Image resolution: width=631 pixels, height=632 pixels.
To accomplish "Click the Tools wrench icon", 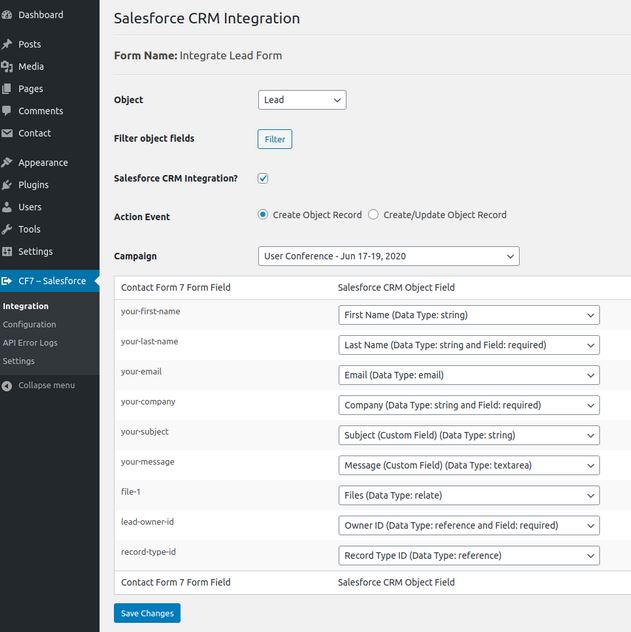I will [6, 229].
